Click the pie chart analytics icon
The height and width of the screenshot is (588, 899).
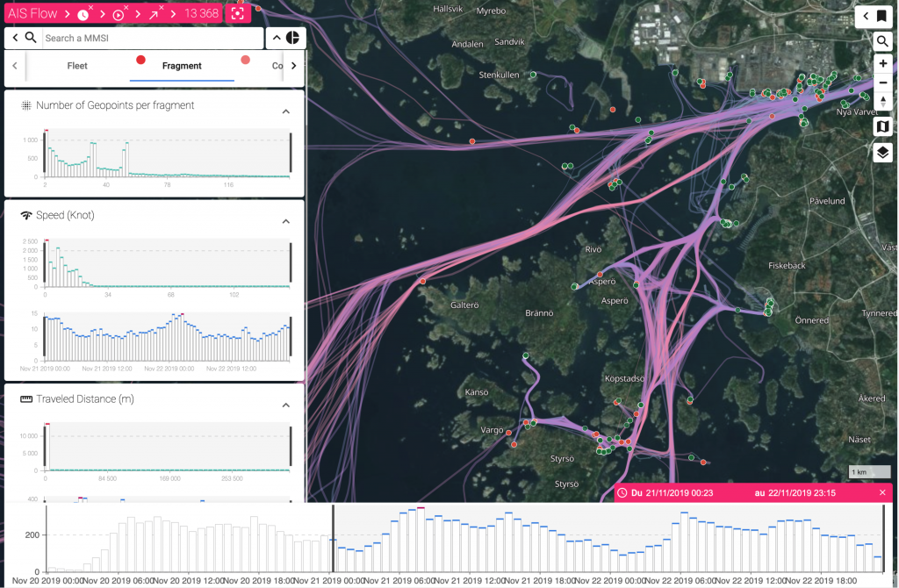click(x=293, y=38)
